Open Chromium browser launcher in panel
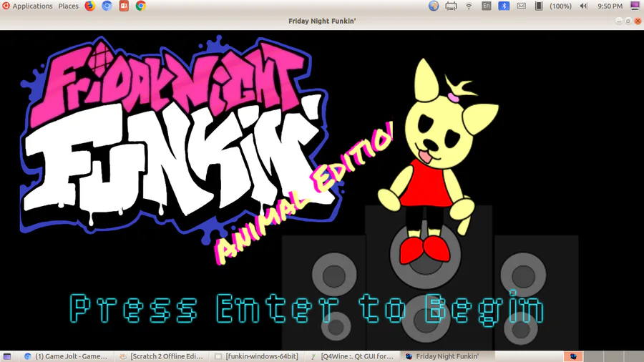Viewport: 644px width, 362px height. pyautogui.click(x=107, y=6)
